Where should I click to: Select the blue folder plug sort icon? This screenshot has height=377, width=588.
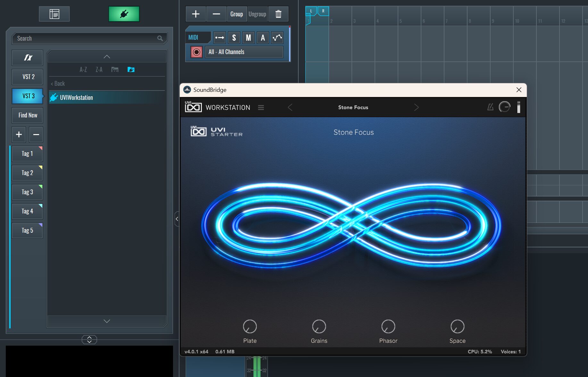(x=131, y=69)
